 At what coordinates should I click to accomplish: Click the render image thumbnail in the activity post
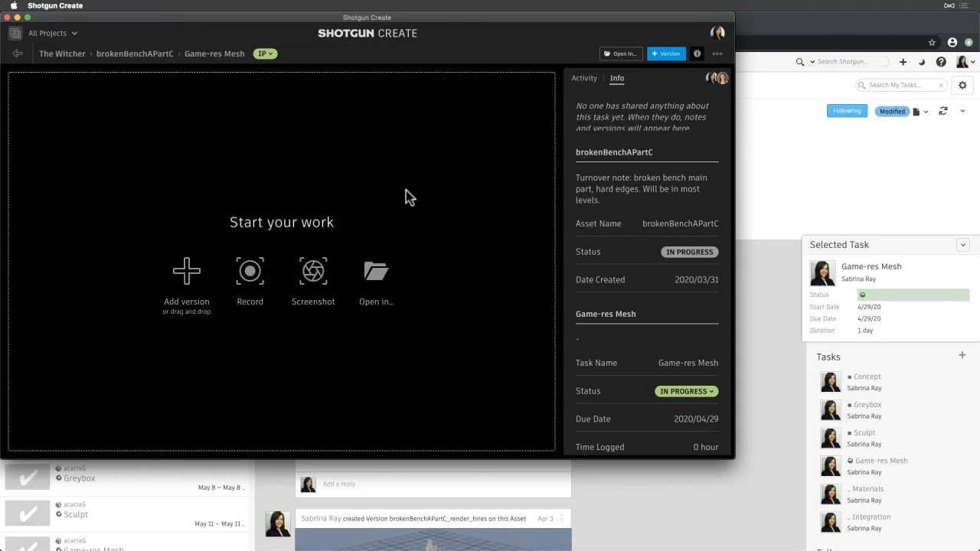(x=433, y=540)
